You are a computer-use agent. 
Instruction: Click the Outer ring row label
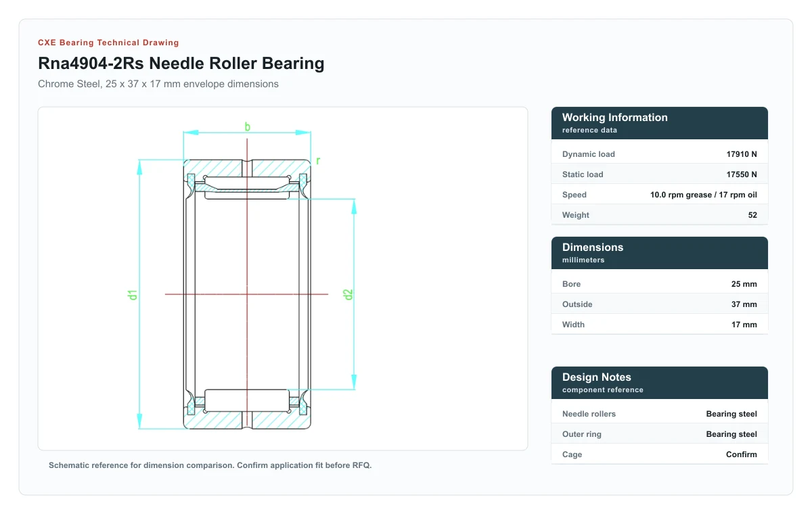pyautogui.click(x=582, y=434)
